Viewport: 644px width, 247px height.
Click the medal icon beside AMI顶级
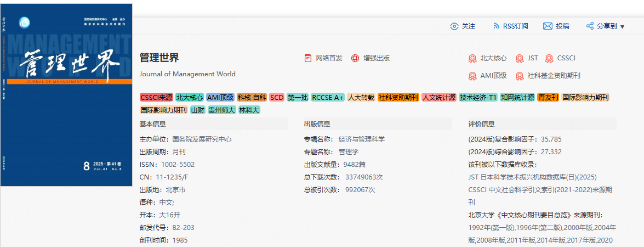(472, 76)
